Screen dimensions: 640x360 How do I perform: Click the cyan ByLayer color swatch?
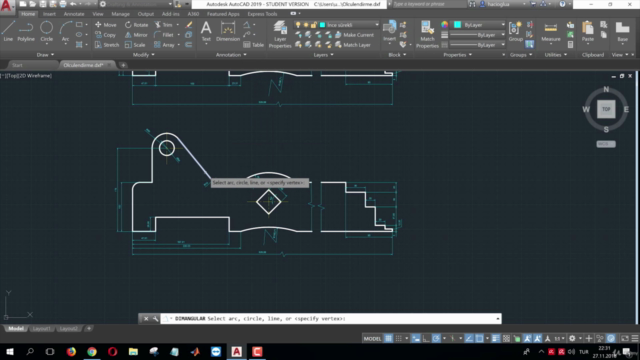click(x=458, y=25)
